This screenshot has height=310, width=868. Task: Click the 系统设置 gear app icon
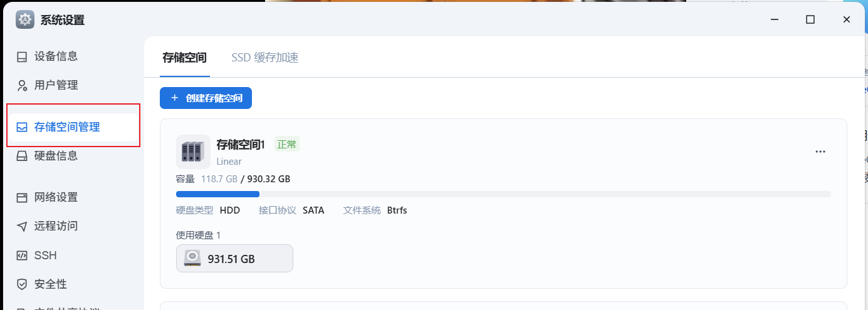25,19
